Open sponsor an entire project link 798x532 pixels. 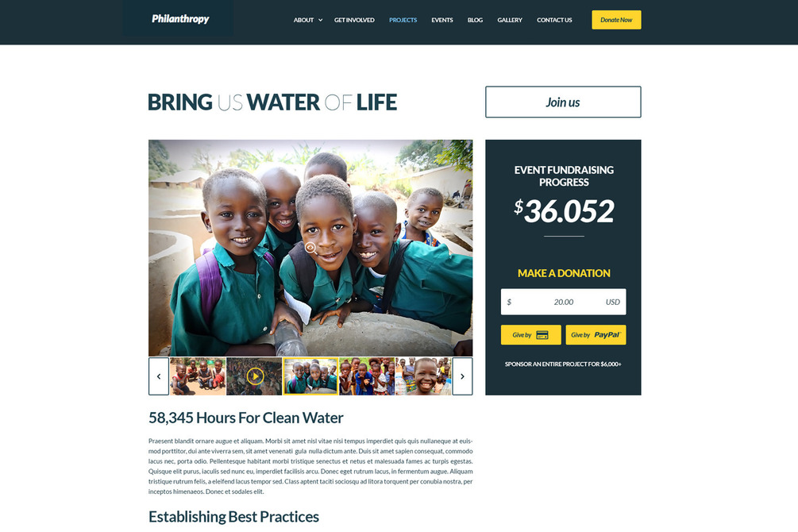click(563, 364)
